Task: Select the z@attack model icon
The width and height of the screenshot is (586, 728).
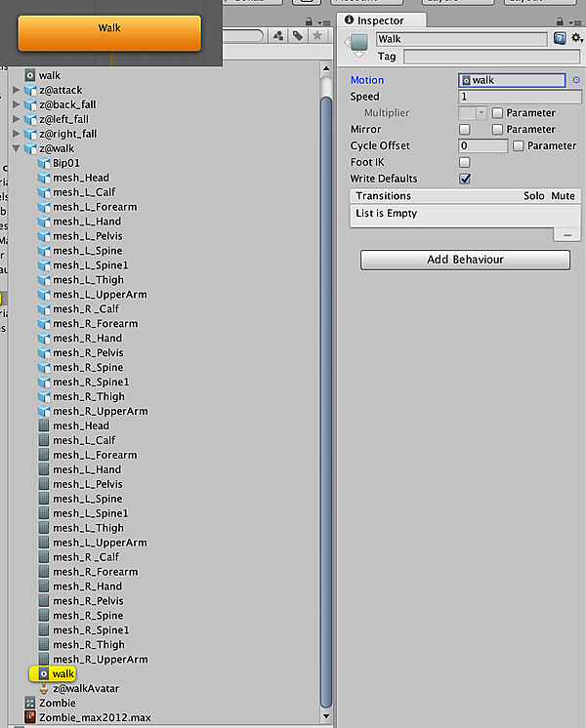Action: coord(30,91)
